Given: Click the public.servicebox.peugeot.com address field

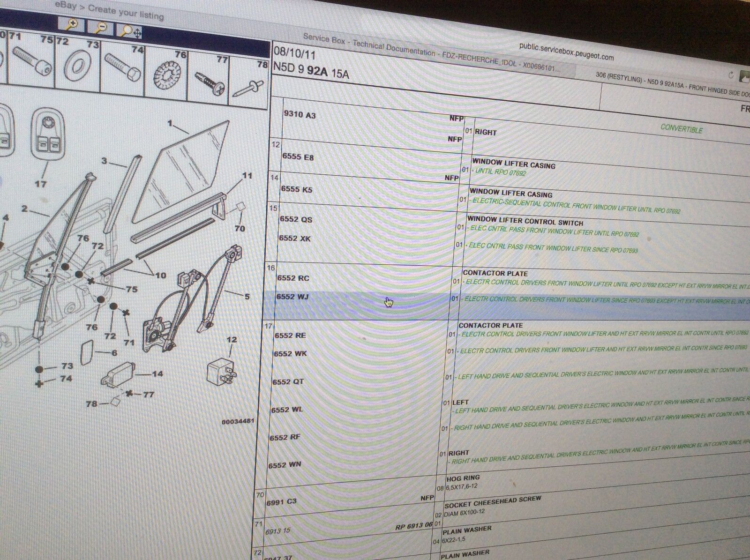Looking at the screenshot, I should 566,52.
